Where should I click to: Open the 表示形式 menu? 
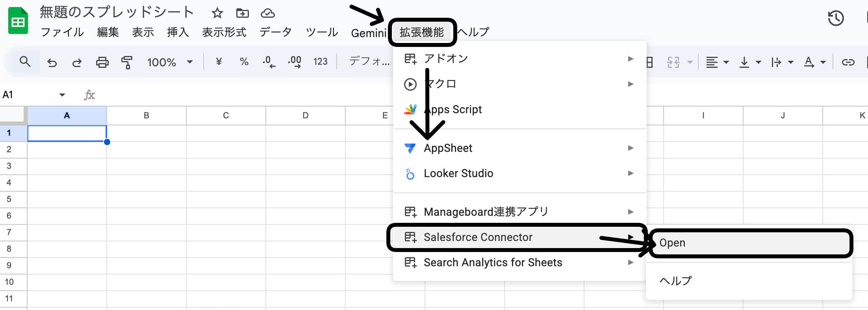click(224, 32)
